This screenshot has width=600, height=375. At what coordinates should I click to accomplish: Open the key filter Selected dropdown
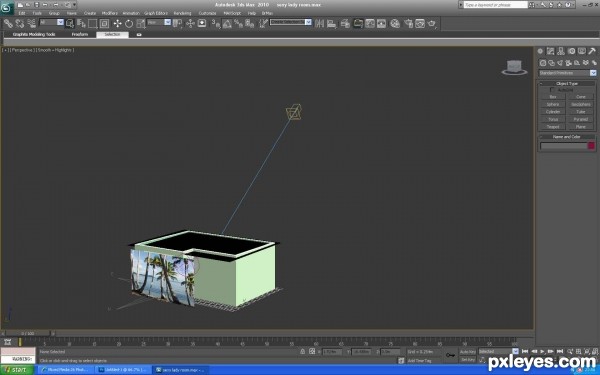498,351
